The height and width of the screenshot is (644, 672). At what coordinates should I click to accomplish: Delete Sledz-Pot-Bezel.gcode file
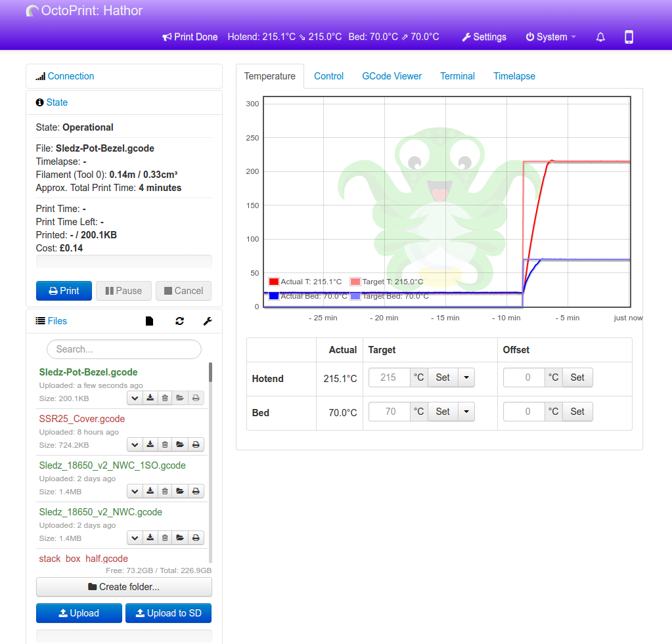pyautogui.click(x=165, y=398)
